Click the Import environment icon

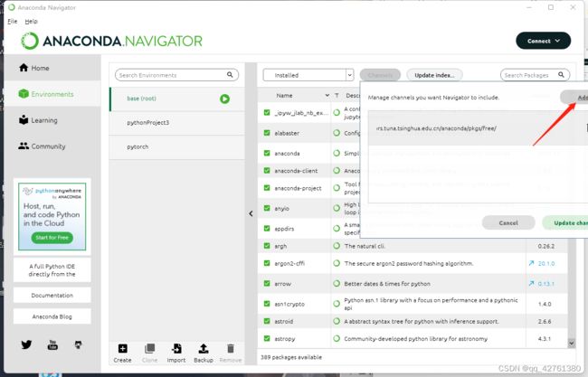(x=176, y=349)
